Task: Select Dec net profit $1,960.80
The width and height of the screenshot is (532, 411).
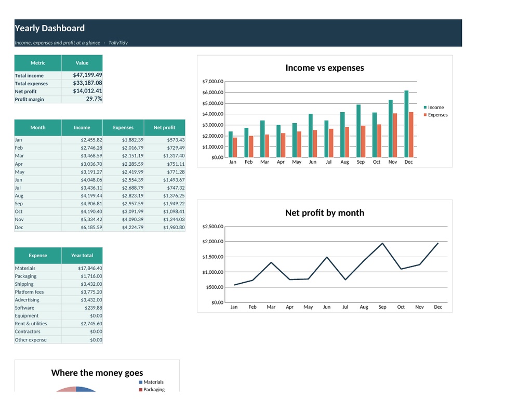Action: pyautogui.click(x=165, y=228)
